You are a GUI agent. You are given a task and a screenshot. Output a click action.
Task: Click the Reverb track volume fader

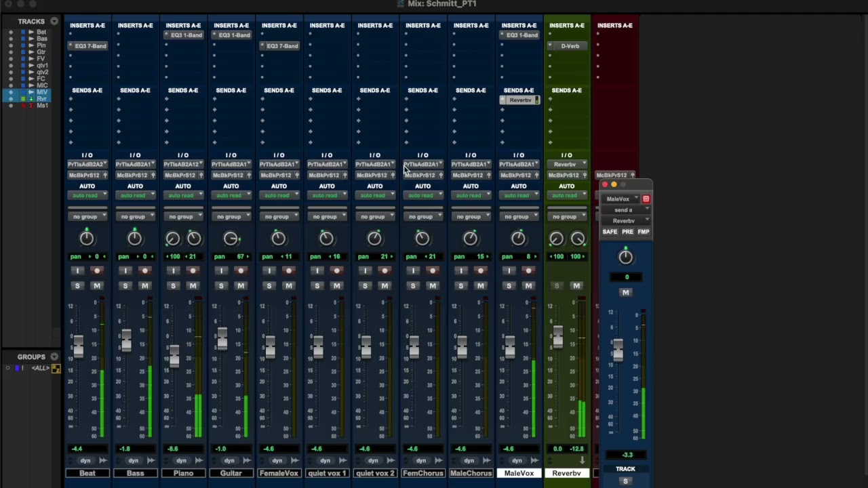(x=557, y=337)
